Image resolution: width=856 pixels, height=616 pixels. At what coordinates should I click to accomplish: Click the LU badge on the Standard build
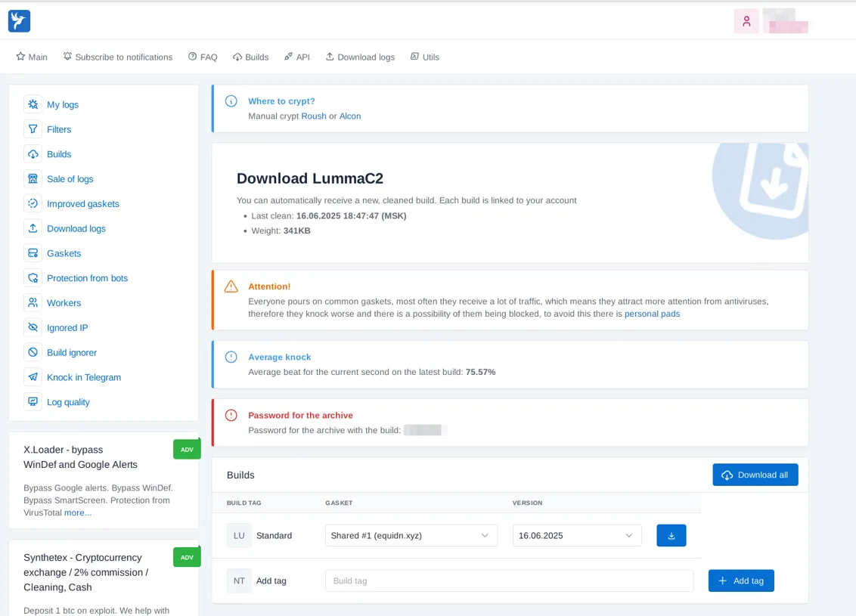coord(239,536)
